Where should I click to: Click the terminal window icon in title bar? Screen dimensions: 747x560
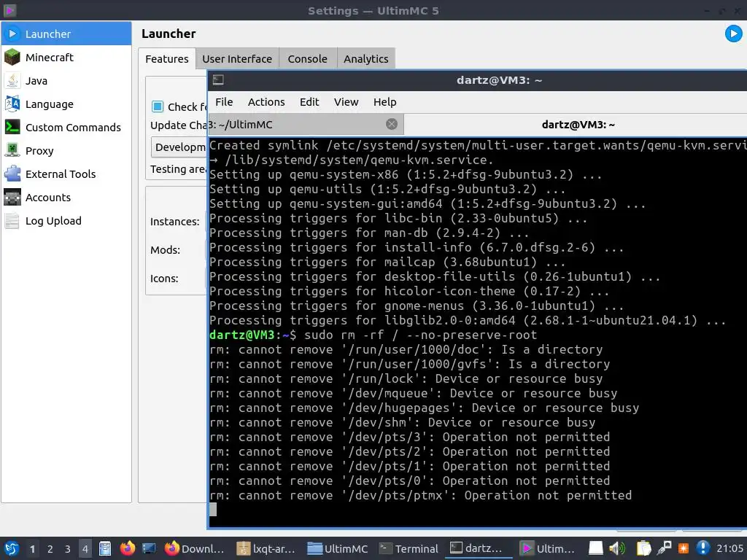tap(218, 80)
